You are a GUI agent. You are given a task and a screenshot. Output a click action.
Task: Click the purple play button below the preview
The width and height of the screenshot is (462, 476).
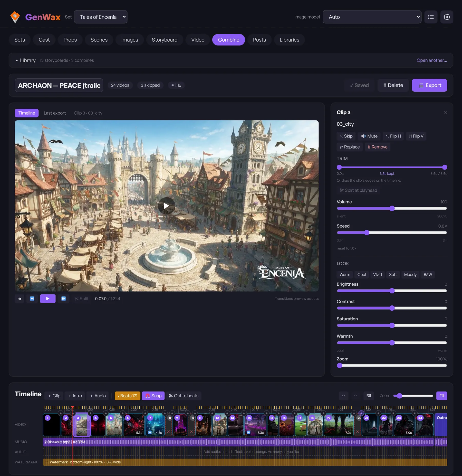tap(48, 299)
